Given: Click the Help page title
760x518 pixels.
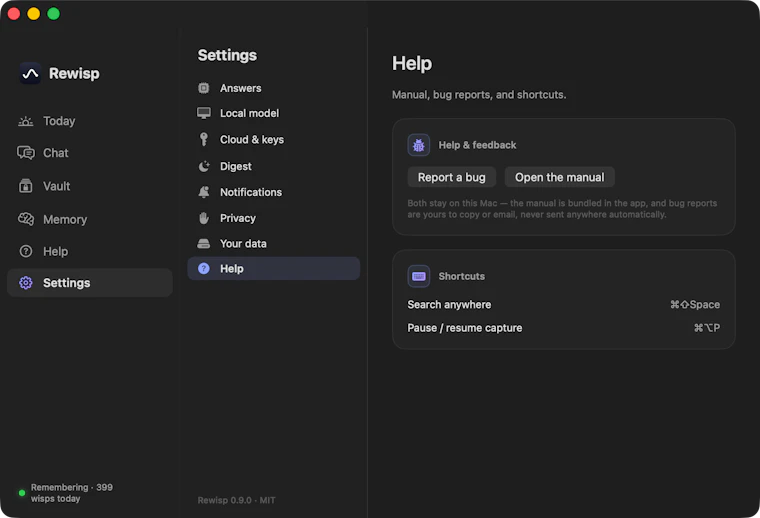Looking at the screenshot, I should tap(412, 63).
